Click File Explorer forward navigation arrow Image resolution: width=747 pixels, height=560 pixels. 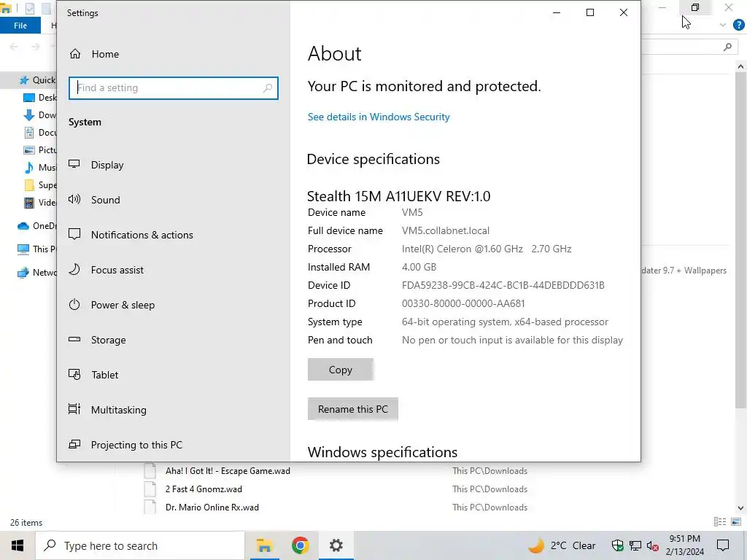(36, 47)
